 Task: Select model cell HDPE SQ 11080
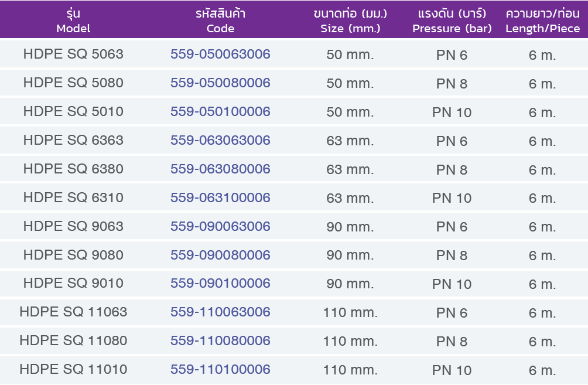coord(73,340)
